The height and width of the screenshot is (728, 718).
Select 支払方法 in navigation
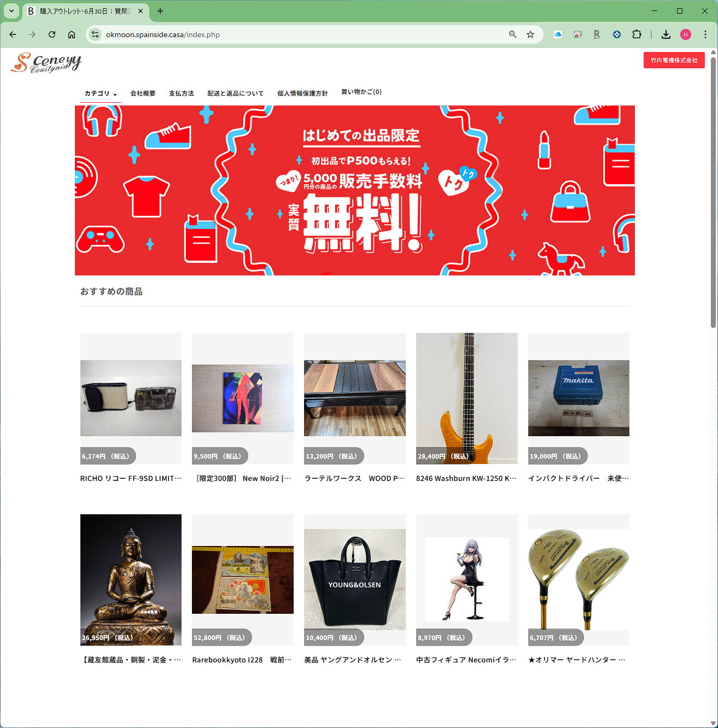tap(182, 93)
